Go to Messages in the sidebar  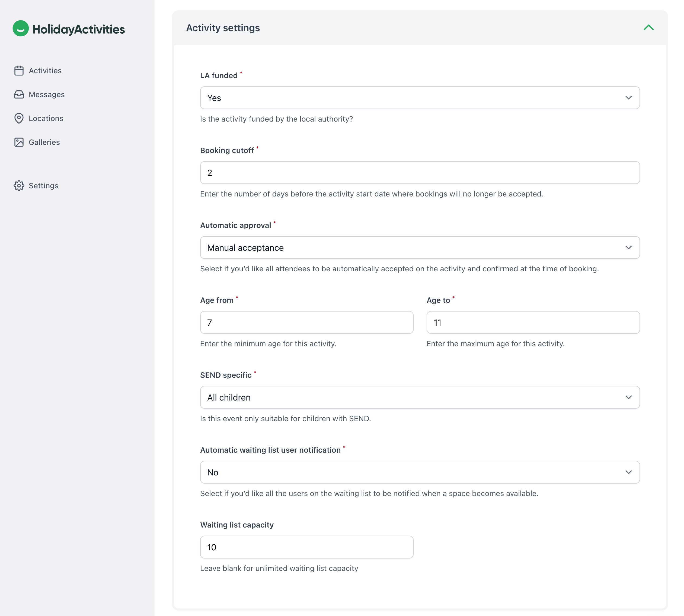coord(46,94)
